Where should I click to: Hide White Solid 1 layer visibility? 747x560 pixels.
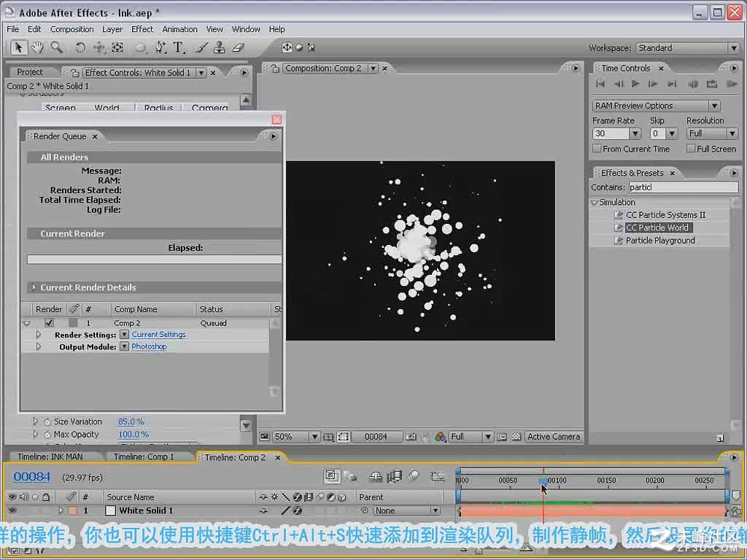(12, 510)
